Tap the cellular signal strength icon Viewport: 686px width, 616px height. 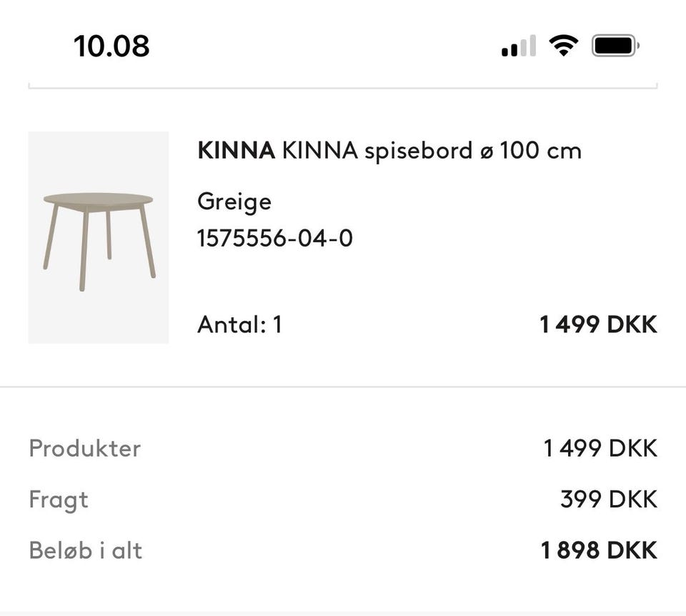pyautogui.click(x=519, y=47)
